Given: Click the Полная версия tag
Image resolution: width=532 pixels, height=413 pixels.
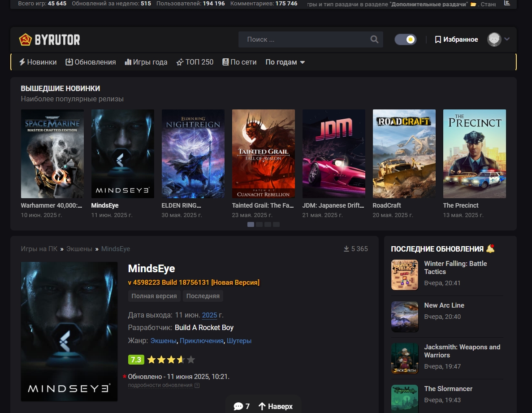Looking at the screenshot, I should point(154,296).
